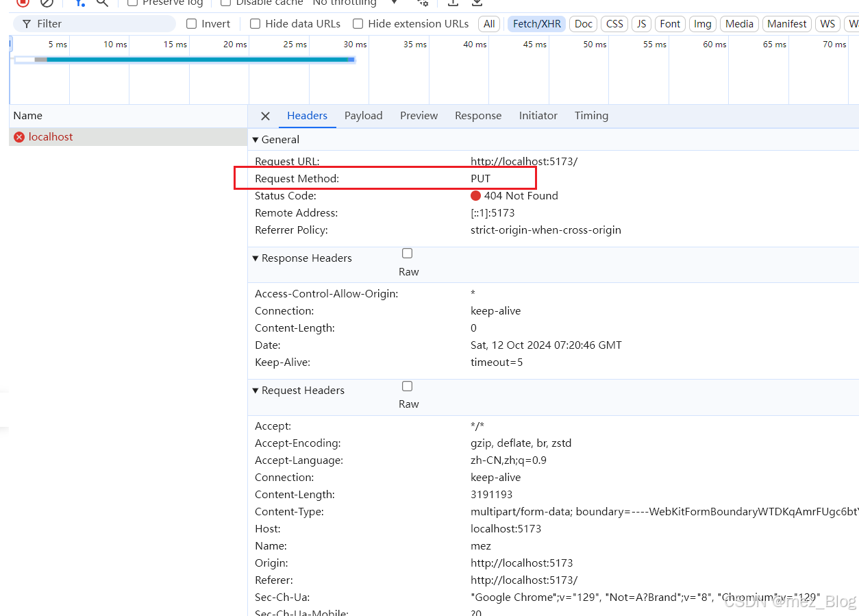Click the Referrer Policy label

(x=291, y=230)
